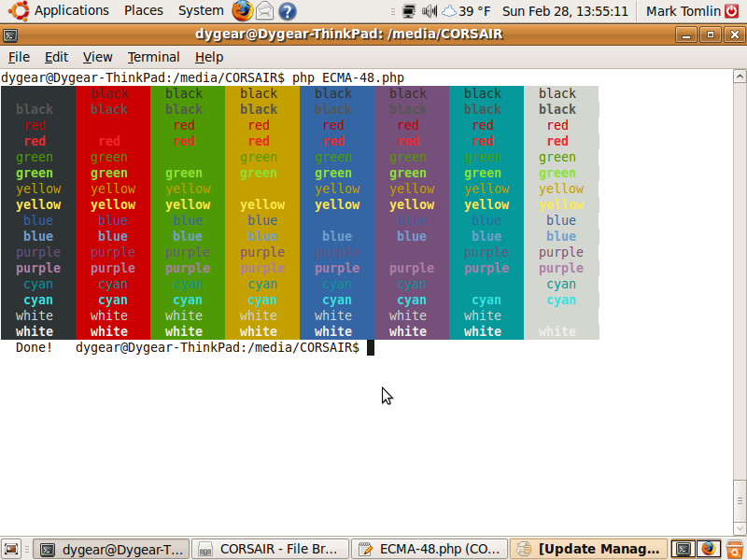The height and width of the screenshot is (560, 747).
Task: Open the Applications menu text
Action: pyautogui.click(x=72, y=10)
